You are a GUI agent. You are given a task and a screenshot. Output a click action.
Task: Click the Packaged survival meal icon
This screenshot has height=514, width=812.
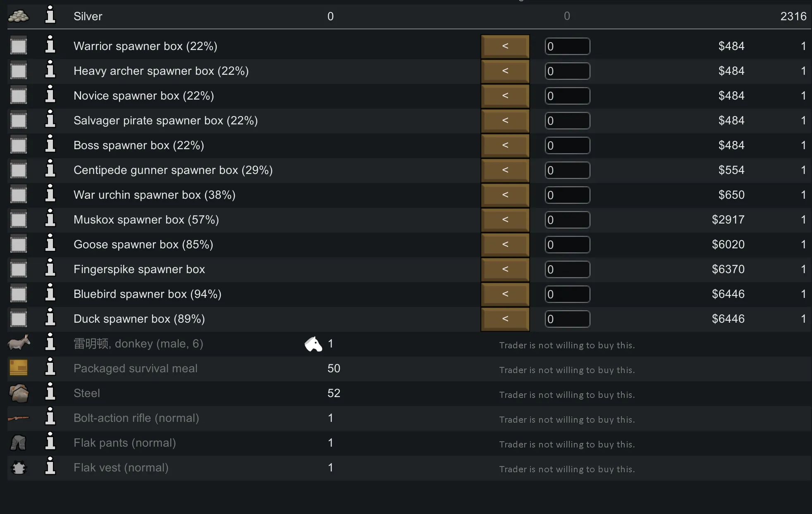(x=19, y=368)
